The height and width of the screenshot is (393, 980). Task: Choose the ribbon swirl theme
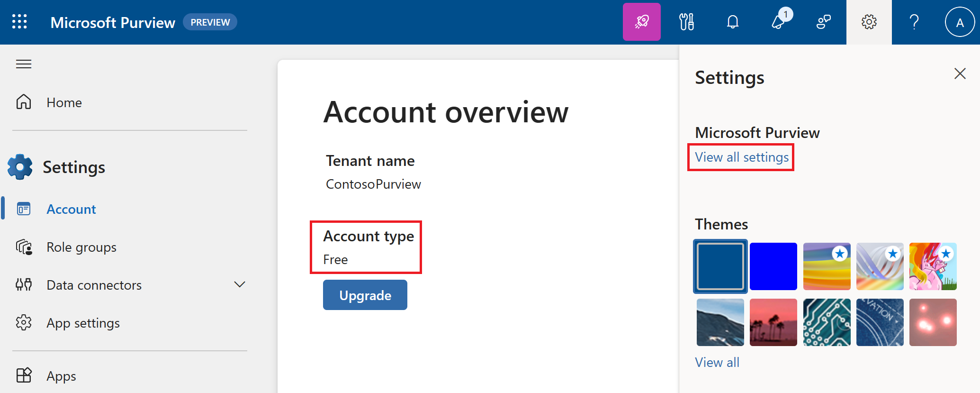click(x=880, y=266)
